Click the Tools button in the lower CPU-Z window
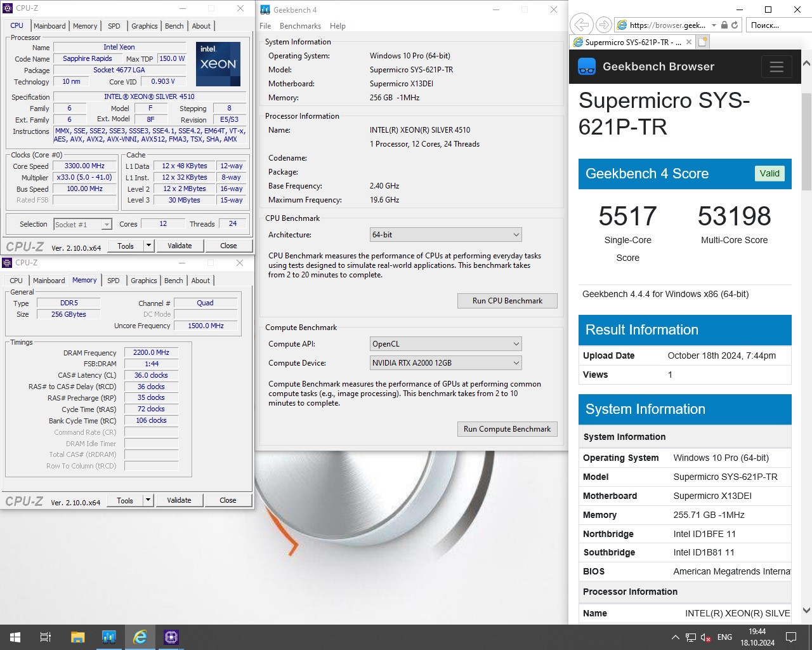The width and height of the screenshot is (812, 650). [125, 500]
